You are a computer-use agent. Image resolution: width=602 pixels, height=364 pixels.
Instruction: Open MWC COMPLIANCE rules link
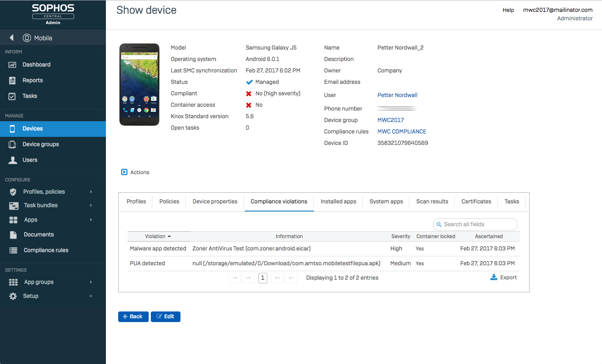tap(402, 132)
